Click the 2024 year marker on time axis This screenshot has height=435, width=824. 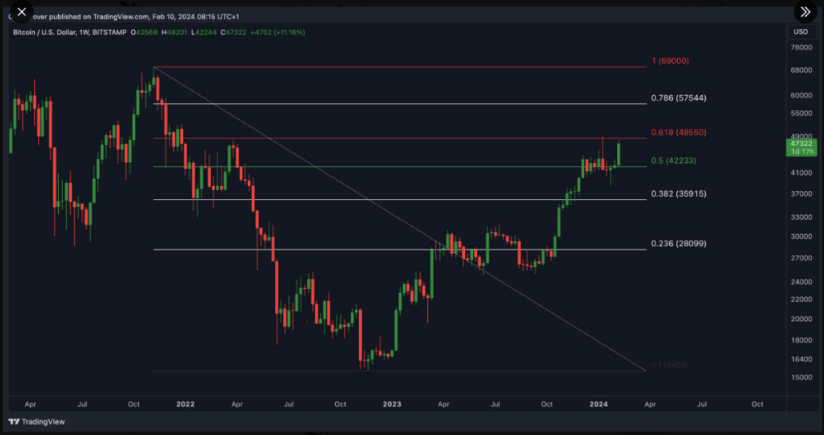(x=598, y=403)
